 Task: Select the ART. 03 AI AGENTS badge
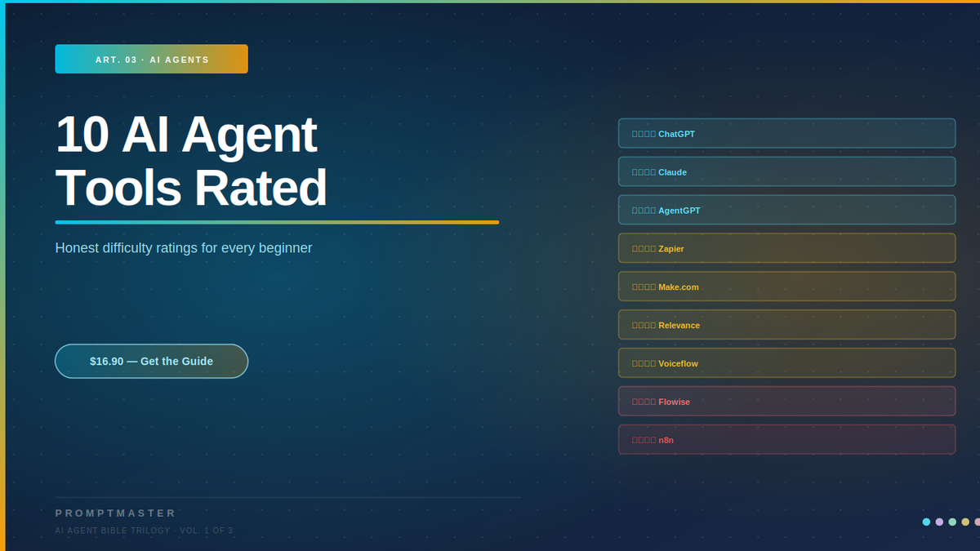(x=151, y=59)
